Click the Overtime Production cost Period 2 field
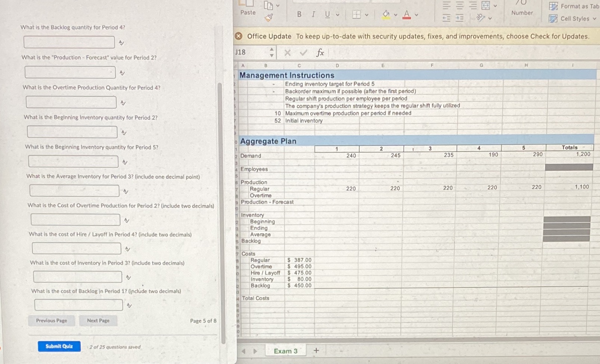This screenshot has width=600, height=364. pyautogui.click(x=76, y=220)
